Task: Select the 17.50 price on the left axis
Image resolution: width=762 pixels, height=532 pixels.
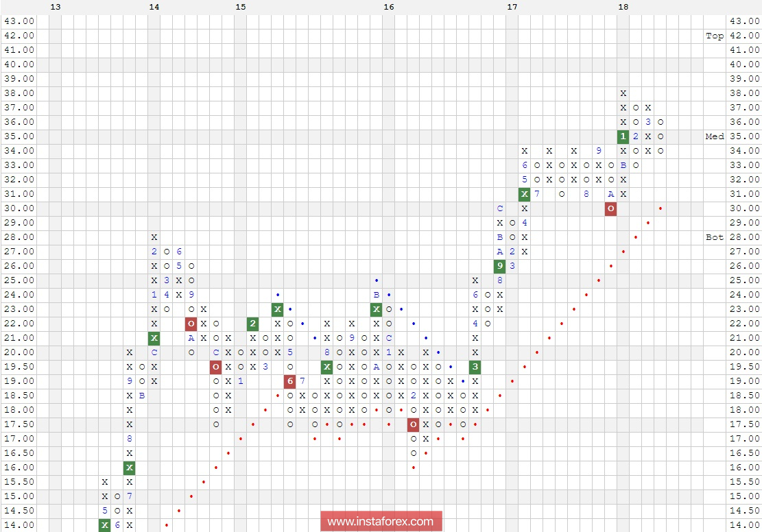Action: point(19,424)
